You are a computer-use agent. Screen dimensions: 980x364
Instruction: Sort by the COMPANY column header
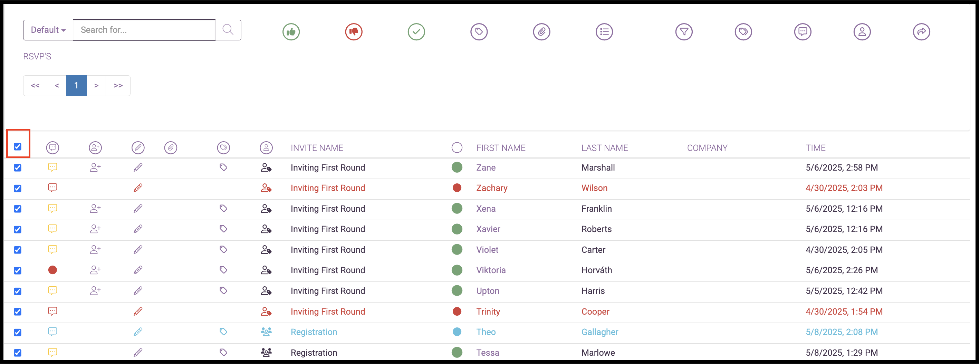[x=707, y=148]
